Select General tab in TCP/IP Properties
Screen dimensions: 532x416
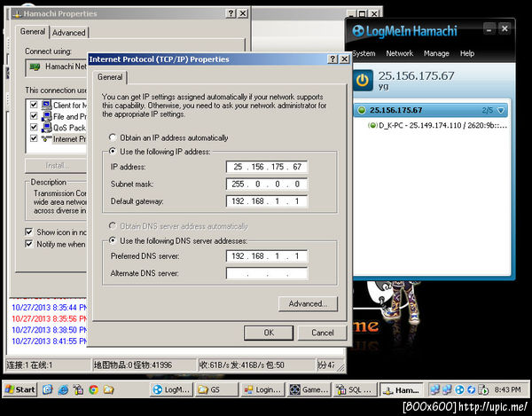110,77
